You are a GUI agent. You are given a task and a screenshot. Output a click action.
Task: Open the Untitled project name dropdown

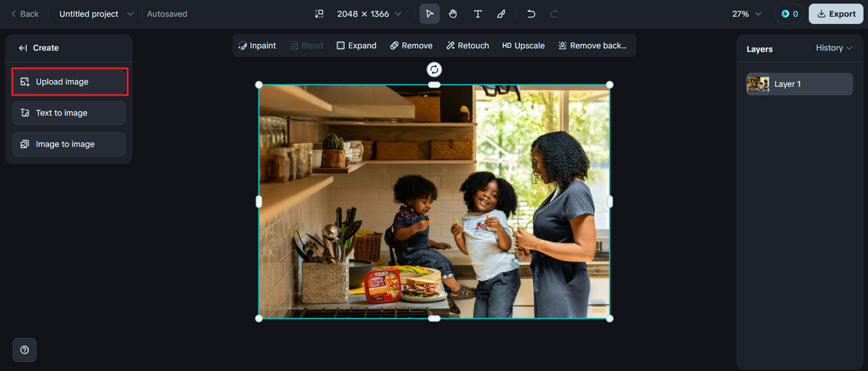pos(96,14)
